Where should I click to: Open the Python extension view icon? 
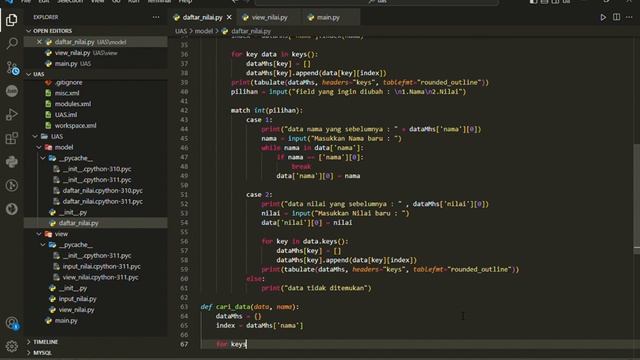[11, 162]
